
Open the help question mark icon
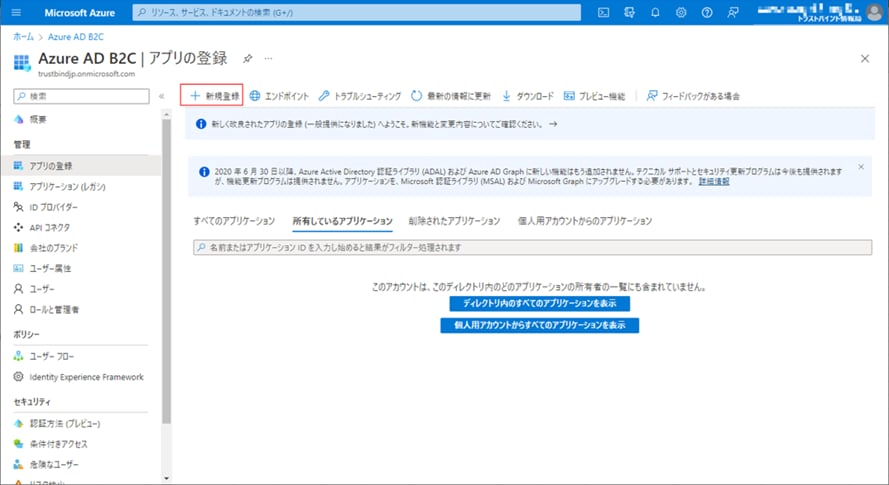(706, 12)
